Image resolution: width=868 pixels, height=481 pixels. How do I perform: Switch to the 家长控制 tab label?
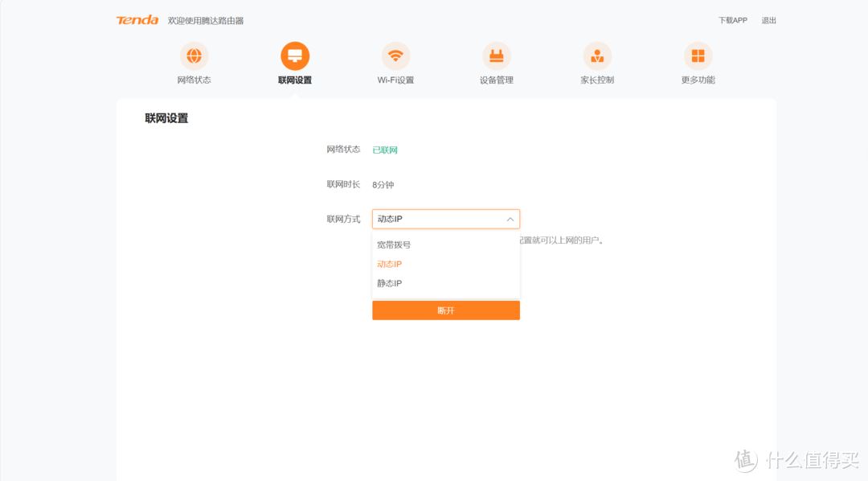coord(597,80)
